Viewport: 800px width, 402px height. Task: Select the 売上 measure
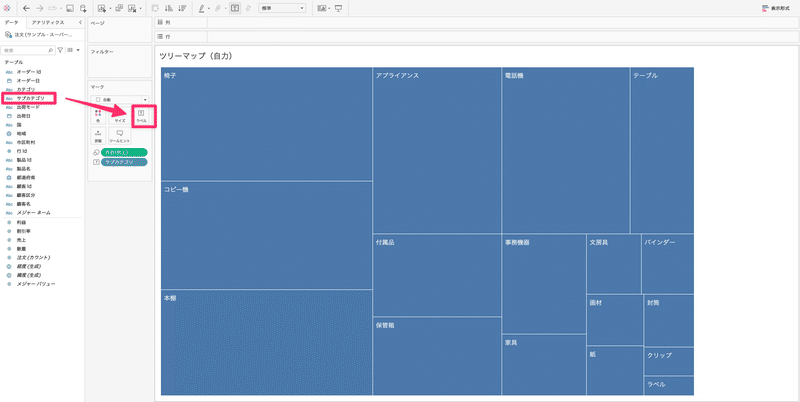pos(21,240)
